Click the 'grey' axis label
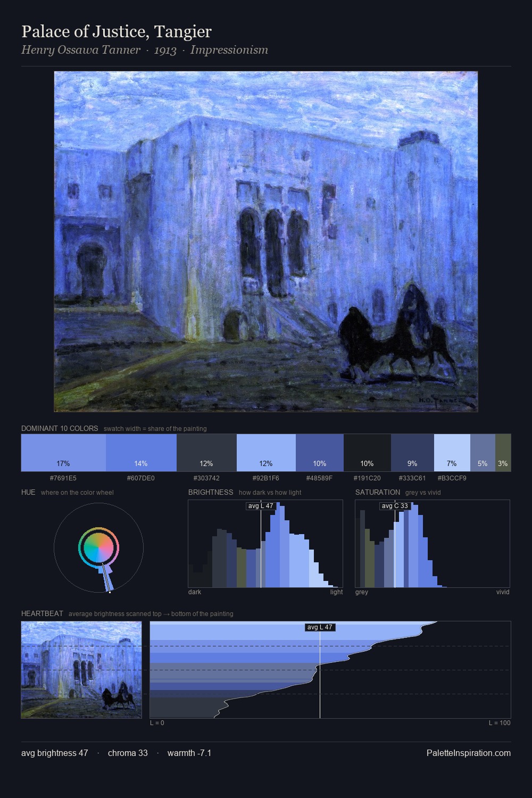The image size is (532, 798). [x=362, y=592]
